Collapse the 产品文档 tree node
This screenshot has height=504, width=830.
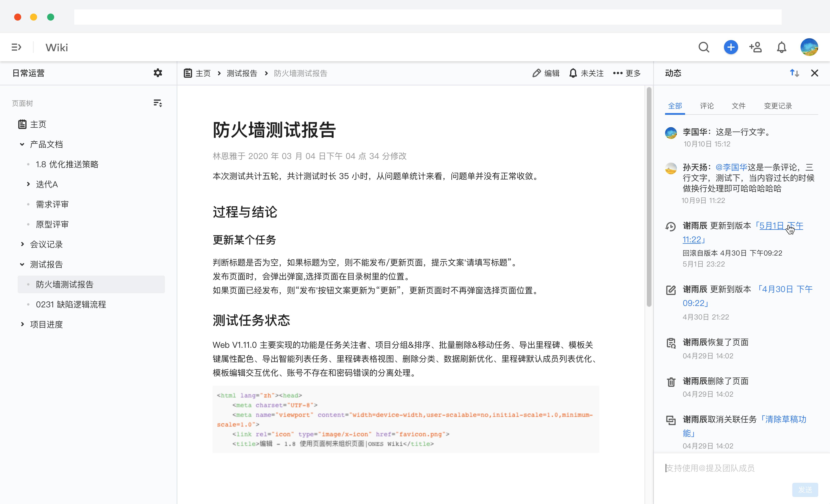22,144
